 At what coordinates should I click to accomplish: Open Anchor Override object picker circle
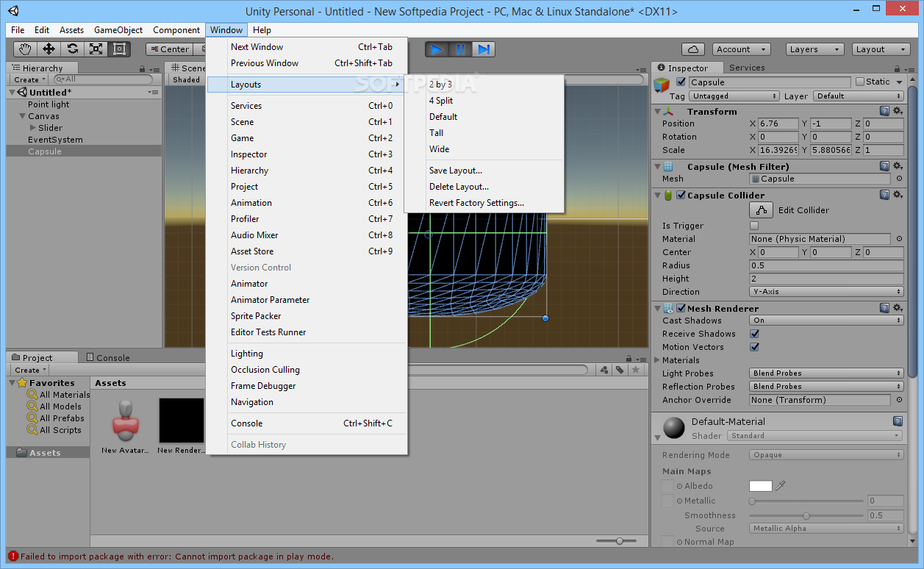click(x=899, y=400)
